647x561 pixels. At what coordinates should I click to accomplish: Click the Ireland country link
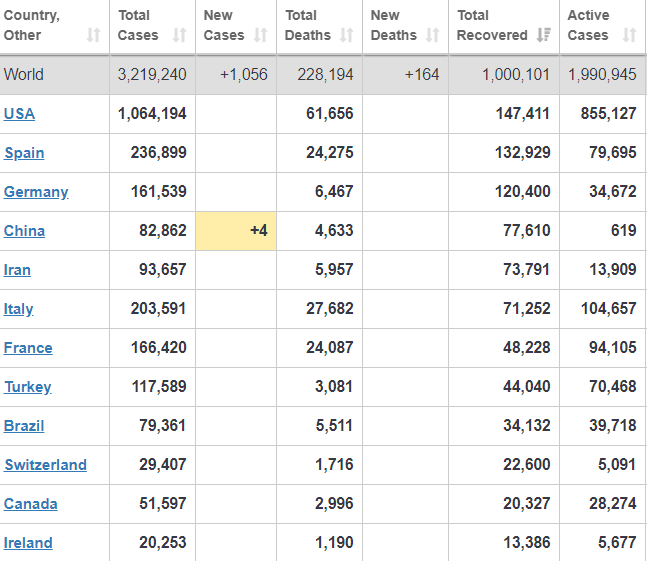click(28, 543)
